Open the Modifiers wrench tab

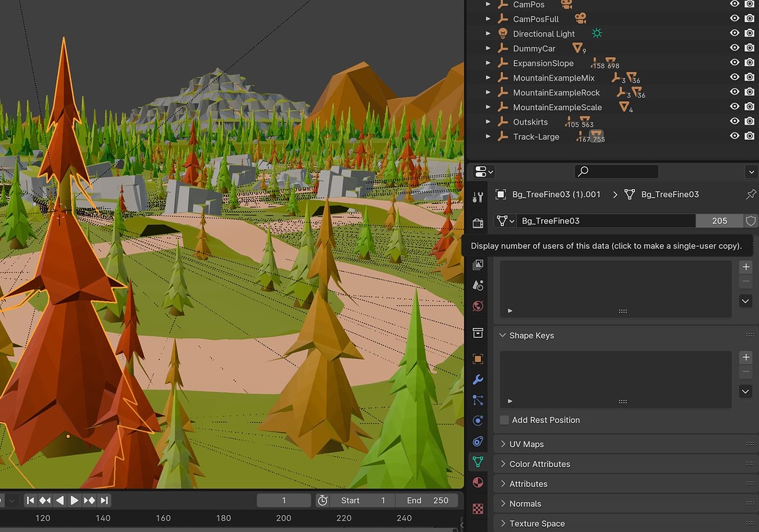[x=477, y=380]
